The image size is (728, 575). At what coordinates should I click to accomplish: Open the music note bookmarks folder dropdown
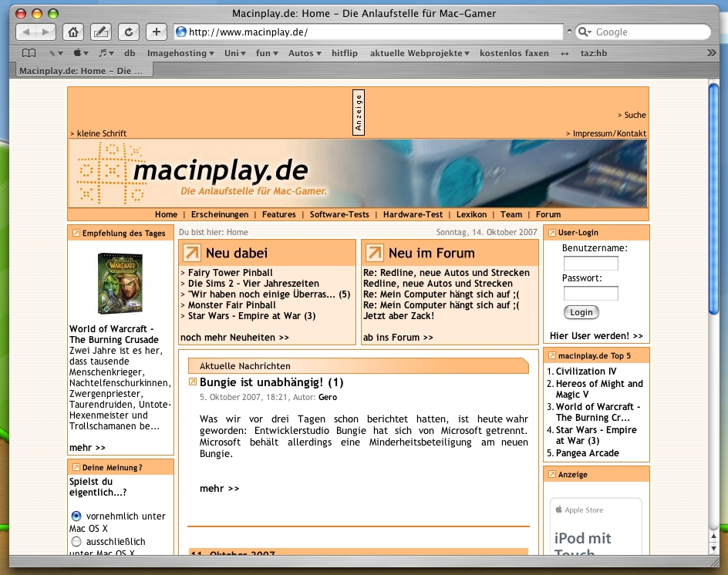point(106,53)
